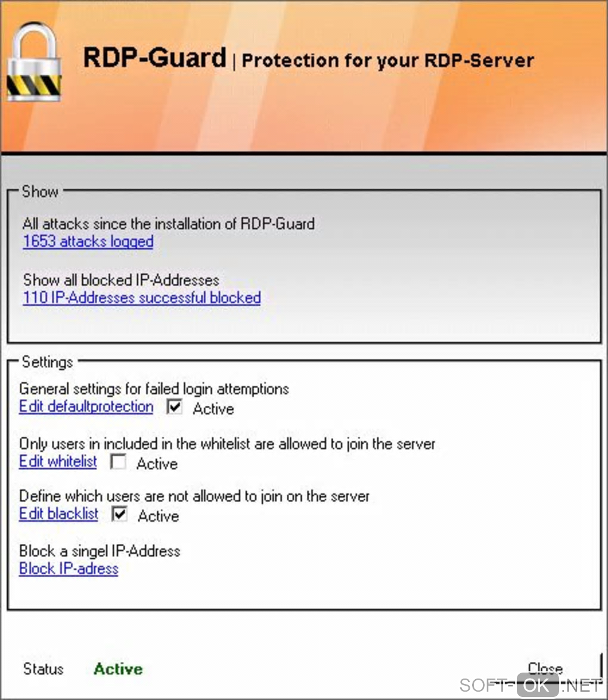Viewport: 608px width, 700px height.
Task: Open the 110 IP-Addresses successful blocked link
Action: pyautogui.click(x=142, y=298)
